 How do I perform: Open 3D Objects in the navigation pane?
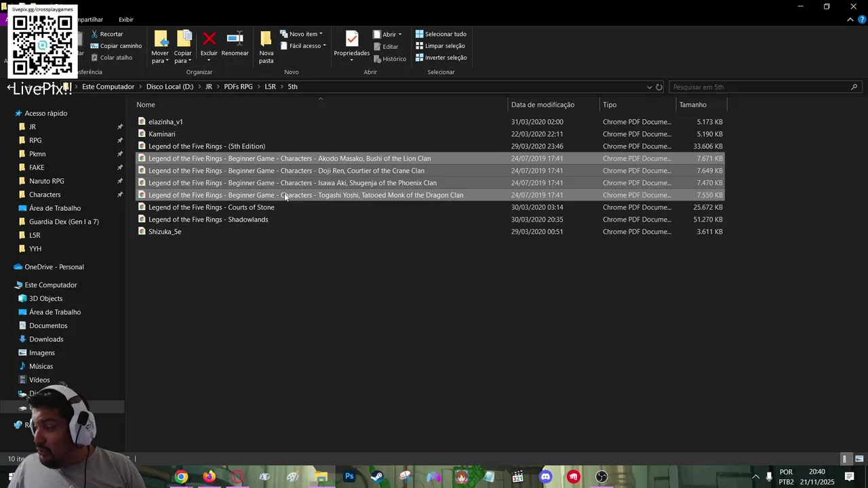coord(45,299)
